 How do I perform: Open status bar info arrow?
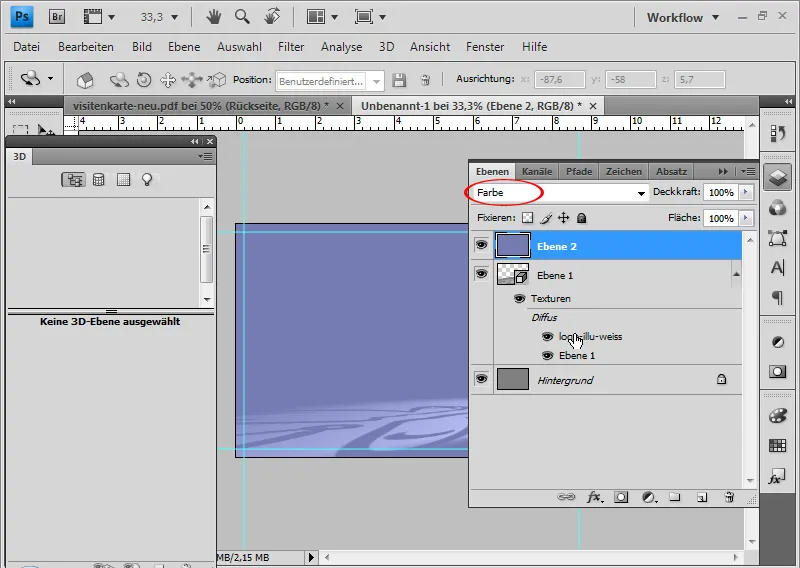tap(311, 558)
